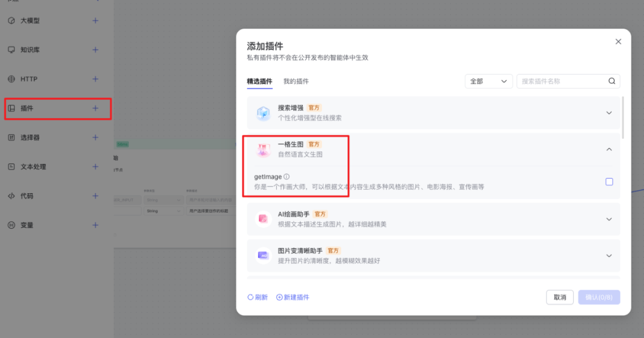The height and width of the screenshot is (338, 644).
Task: Click the search magnifier icon in dialog
Action: (612, 82)
